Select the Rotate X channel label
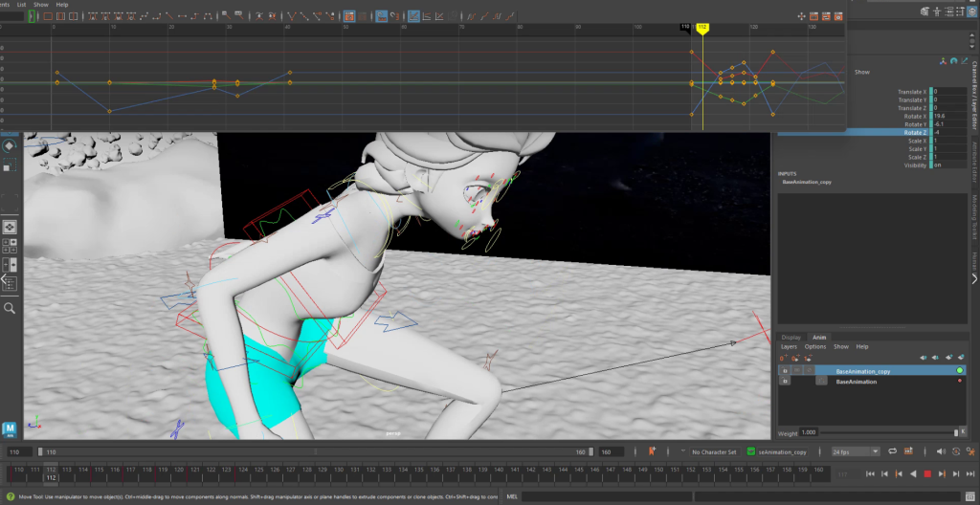The height and width of the screenshot is (505, 980). (x=915, y=117)
